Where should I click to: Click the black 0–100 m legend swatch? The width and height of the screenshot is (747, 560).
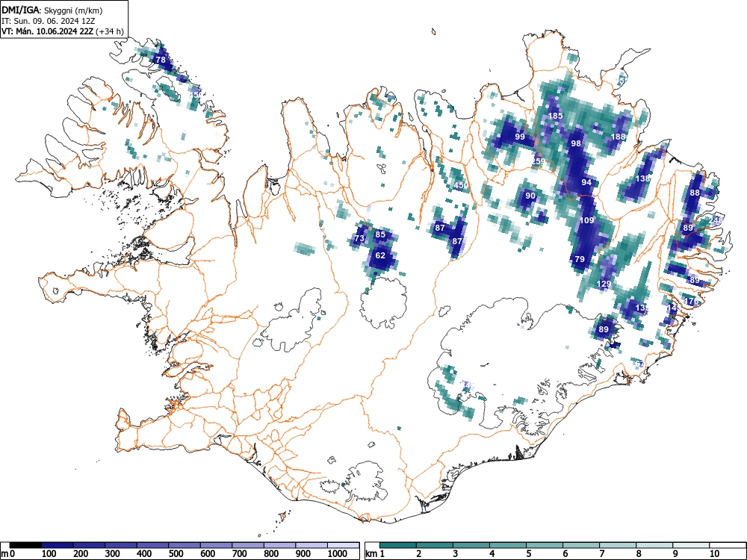point(25,545)
